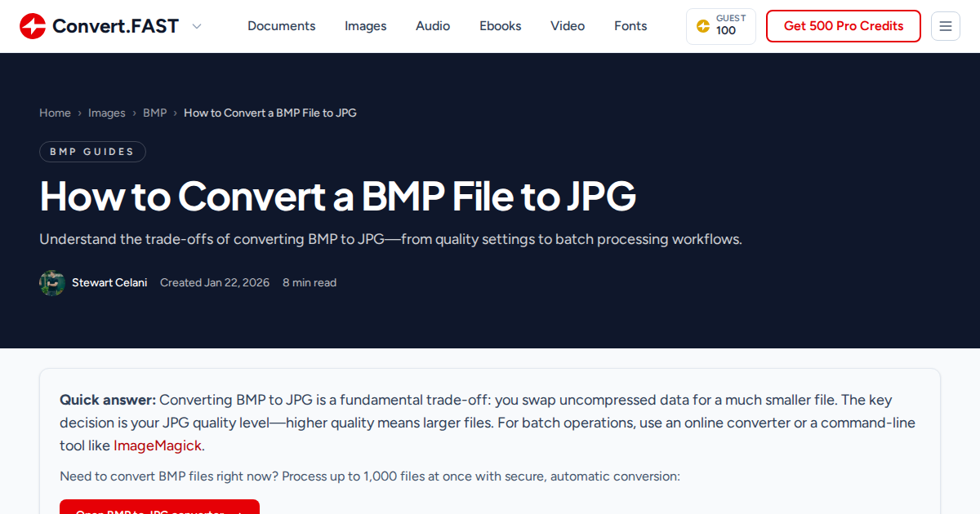Click the main article heading

(x=337, y=196)
